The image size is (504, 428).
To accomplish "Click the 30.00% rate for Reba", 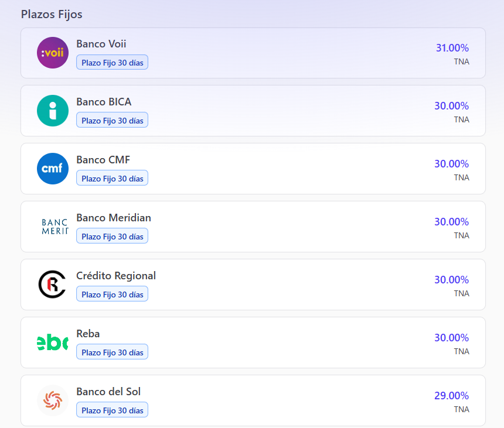I will tap(452, 337).
